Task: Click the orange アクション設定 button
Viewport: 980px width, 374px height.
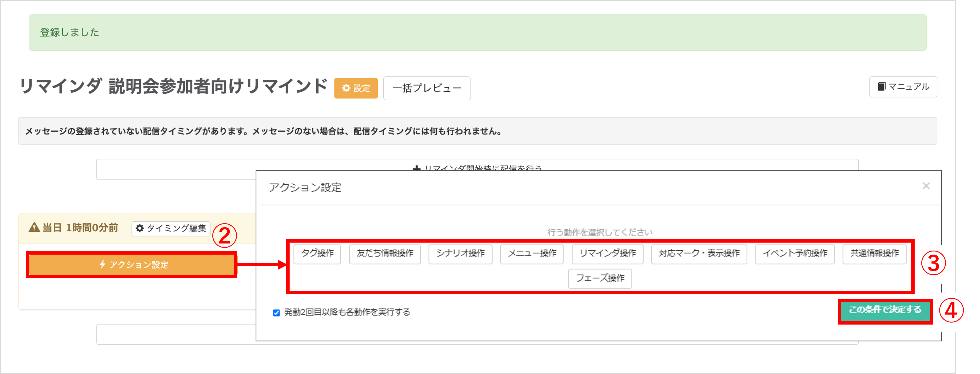Action: pos(132,265)
